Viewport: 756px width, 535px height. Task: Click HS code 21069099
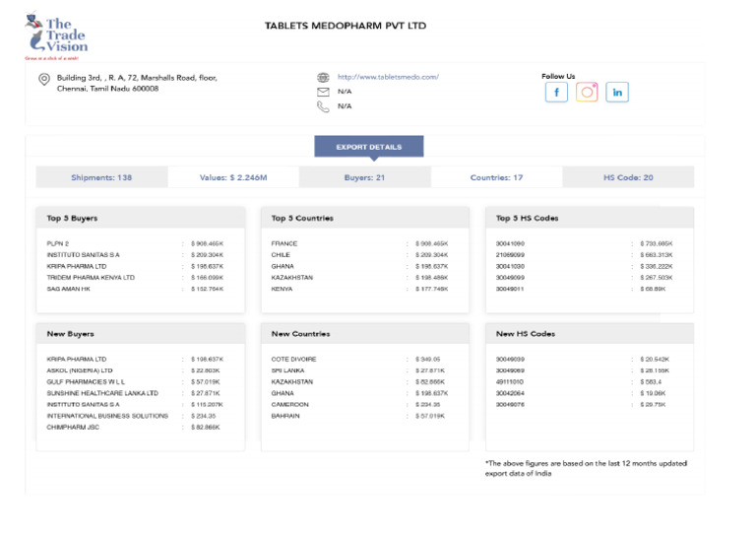click(x=510, y=255)
